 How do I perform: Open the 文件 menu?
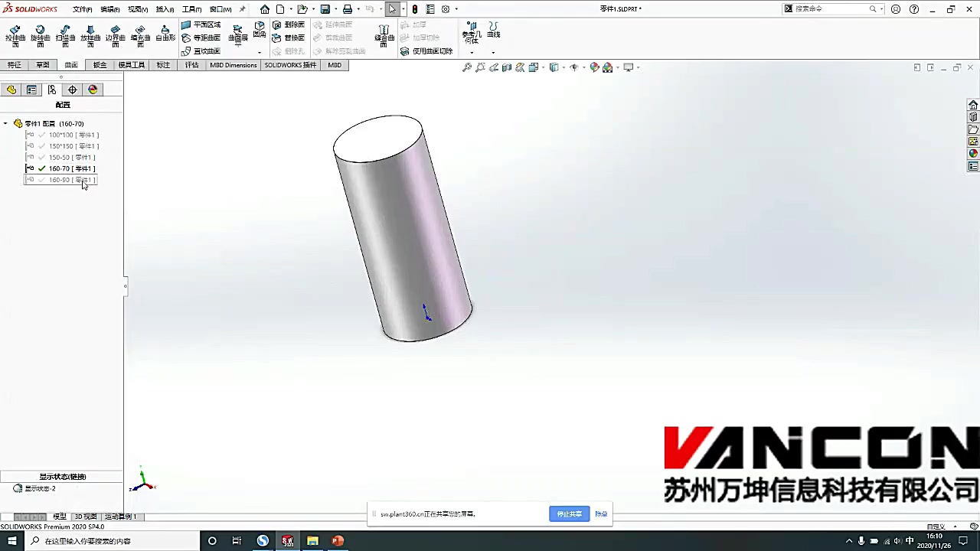pyautogui.click(x=82, y=9)
